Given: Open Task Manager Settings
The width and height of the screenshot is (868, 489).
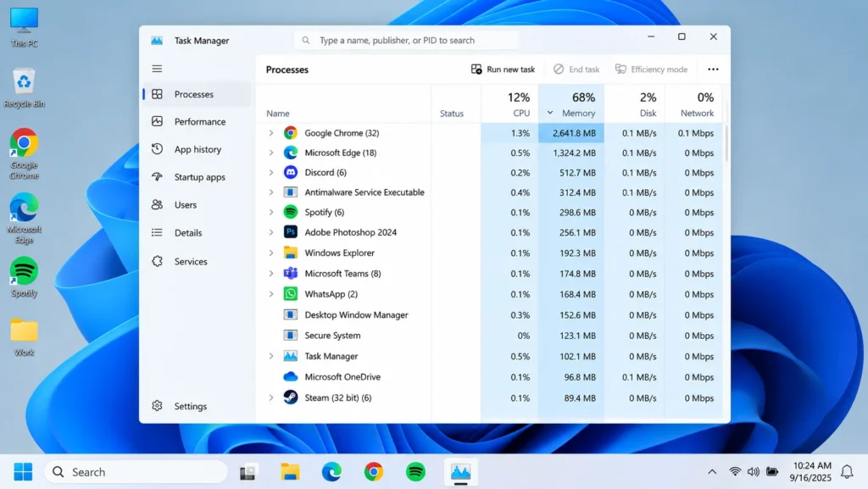Looking at the screenshot, I should click(197, 406).
